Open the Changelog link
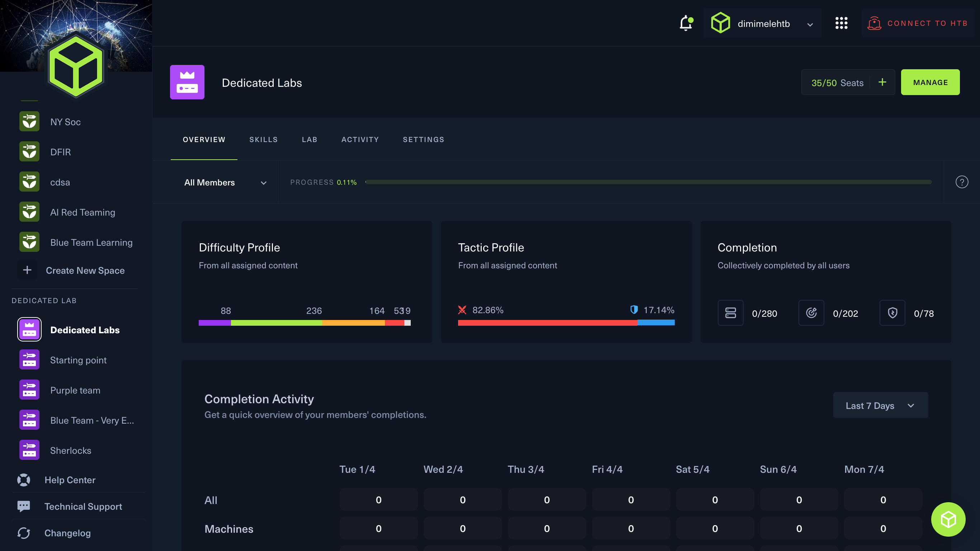980x551 pixels. click(x=68, y=533)
